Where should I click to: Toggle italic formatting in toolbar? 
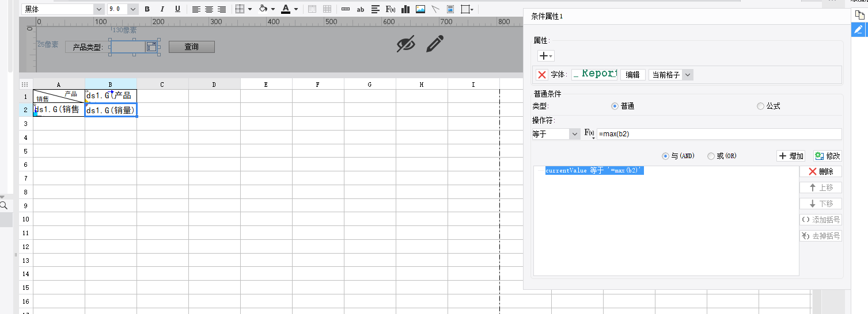pos(162,9)
